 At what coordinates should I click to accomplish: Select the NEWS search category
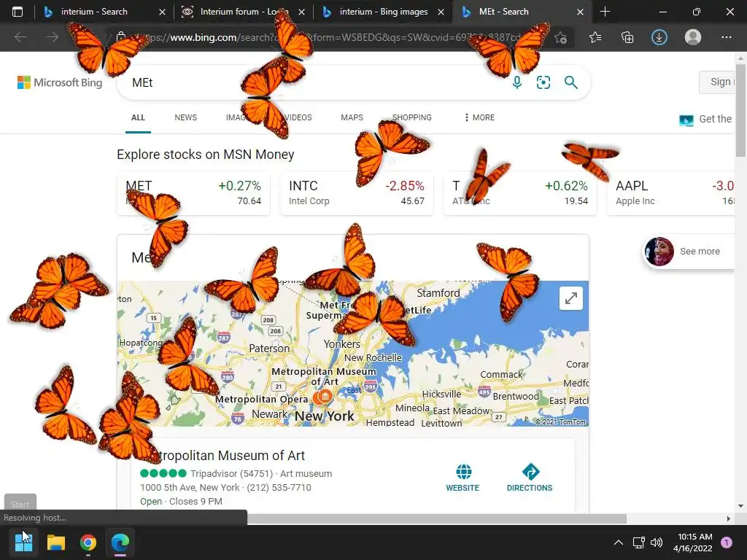point(185,117)
